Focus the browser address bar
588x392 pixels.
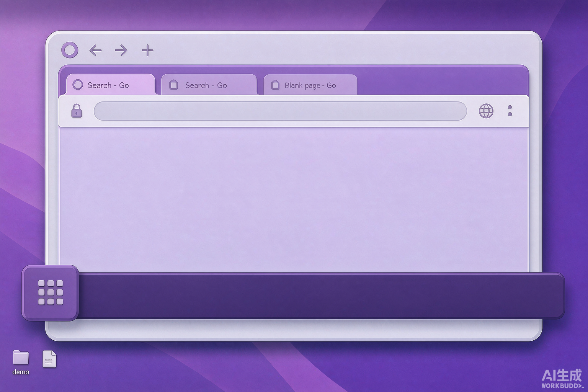[280, 111]
